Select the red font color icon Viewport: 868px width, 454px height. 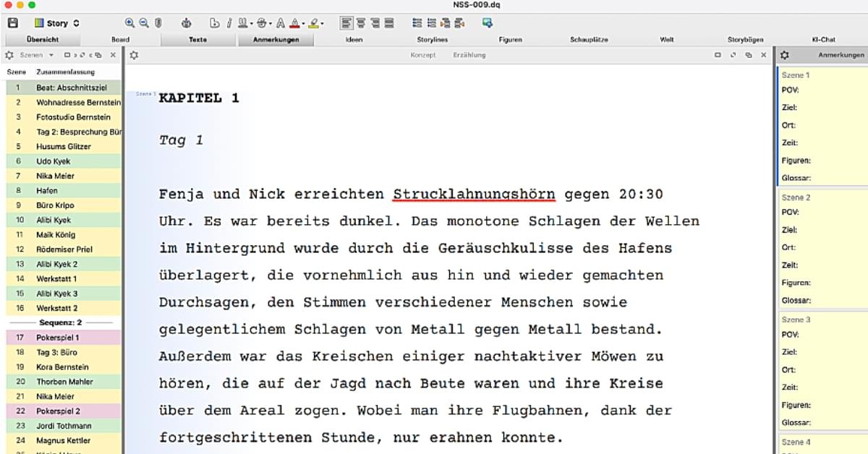(x=295, y=24)
